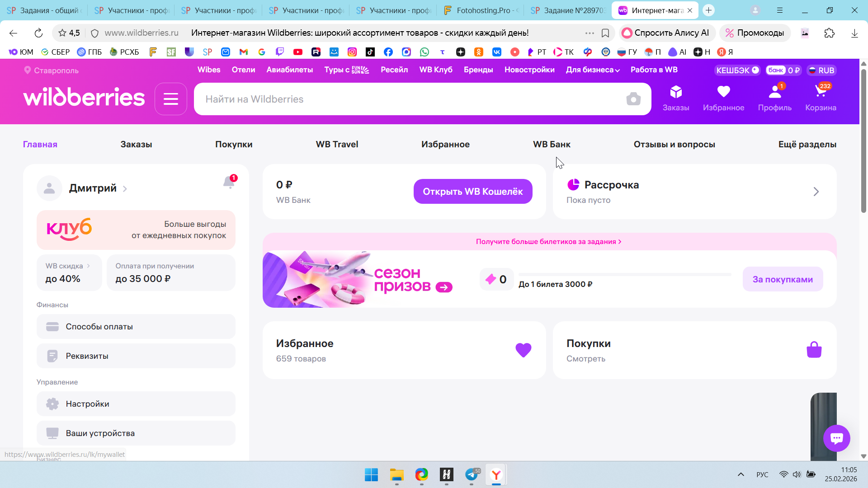
Task: Expand the Для бизнеса dropdown
Action: click(x=593, y=70)
